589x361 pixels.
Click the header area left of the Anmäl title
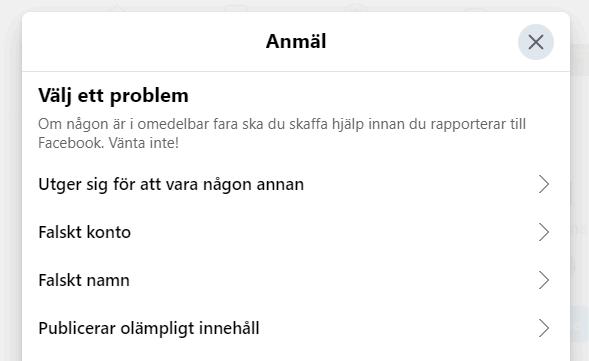pyautogui.click(x=143, y=41)
